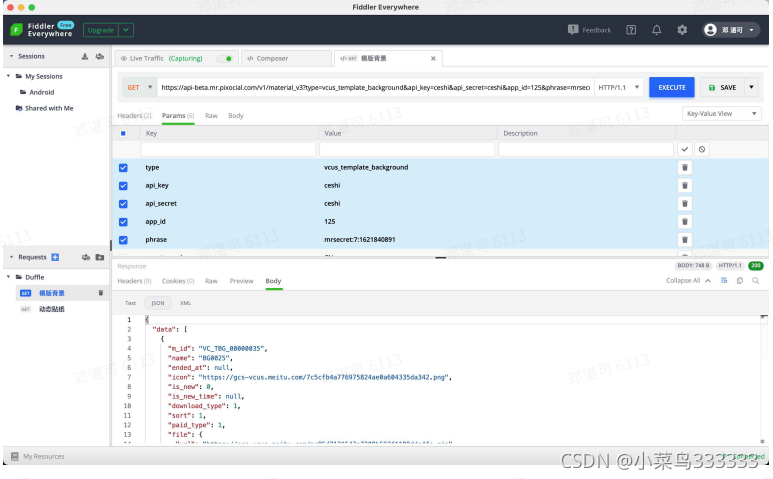Viewport: 773px width, 479px height.
Task: Click the share requests icon in Requests panel
Action: coord(86,257)
